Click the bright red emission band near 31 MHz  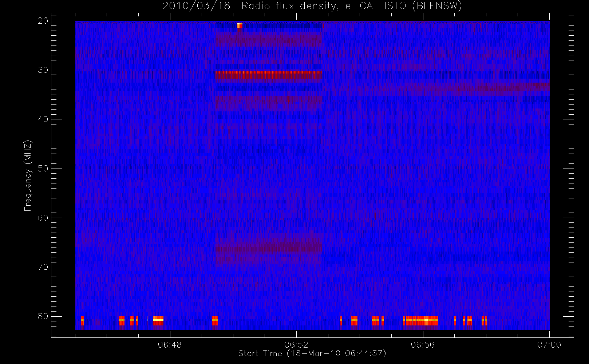pyautogui.click(x=269, y=75)
